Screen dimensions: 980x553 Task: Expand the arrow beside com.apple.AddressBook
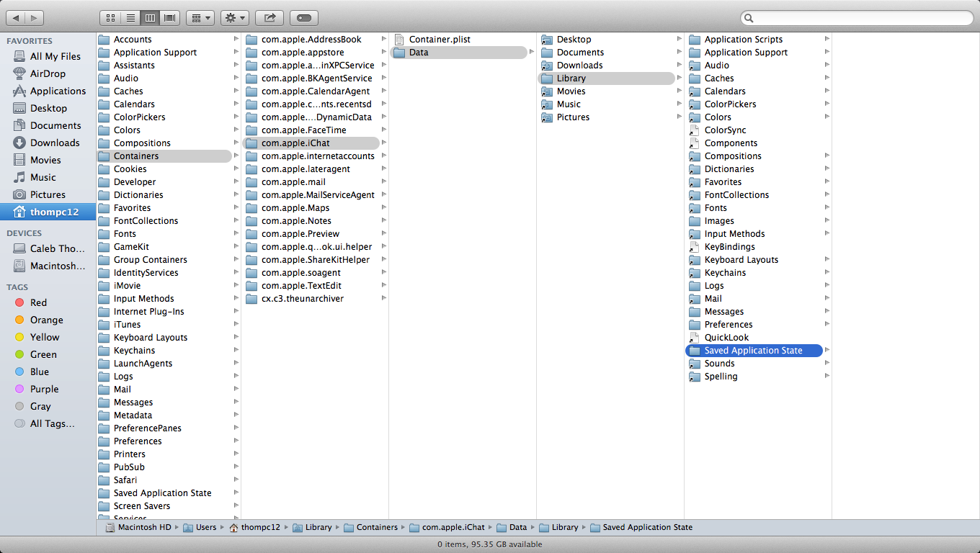point(383,40)
